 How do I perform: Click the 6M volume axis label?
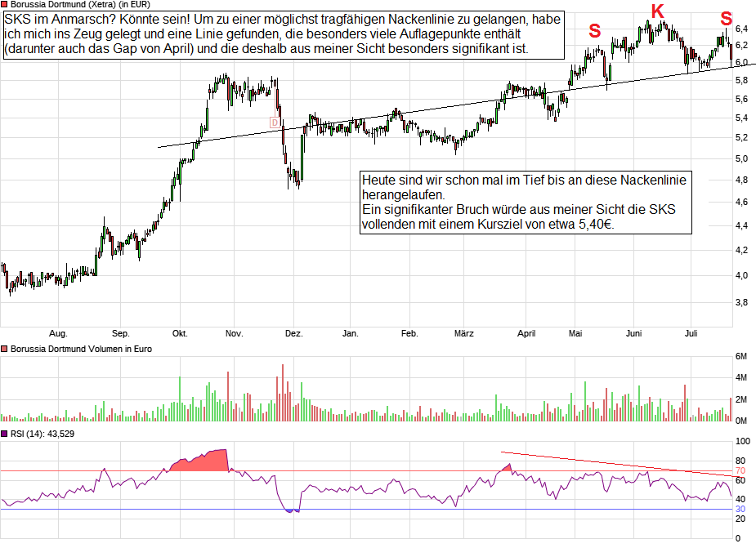coord(741,357)
